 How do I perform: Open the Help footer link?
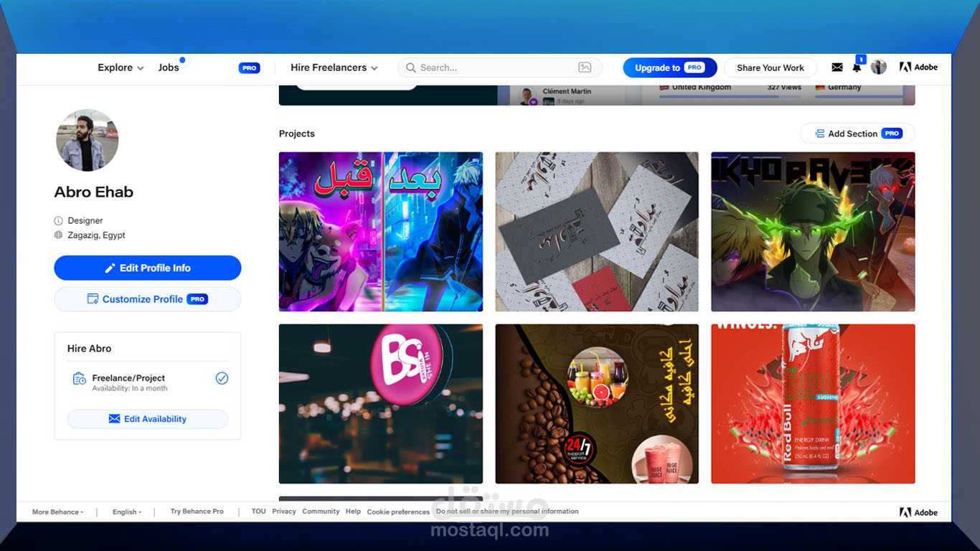[353, 512]
